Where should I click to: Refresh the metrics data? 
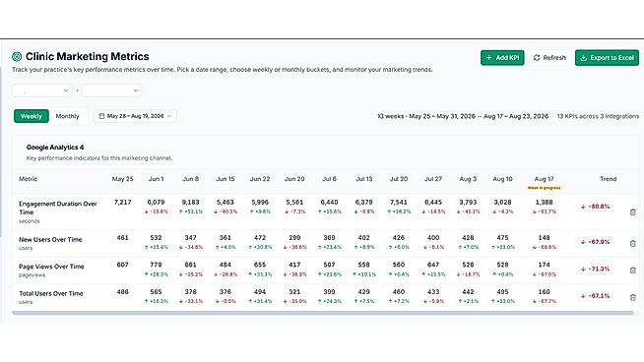click(549, 58)
